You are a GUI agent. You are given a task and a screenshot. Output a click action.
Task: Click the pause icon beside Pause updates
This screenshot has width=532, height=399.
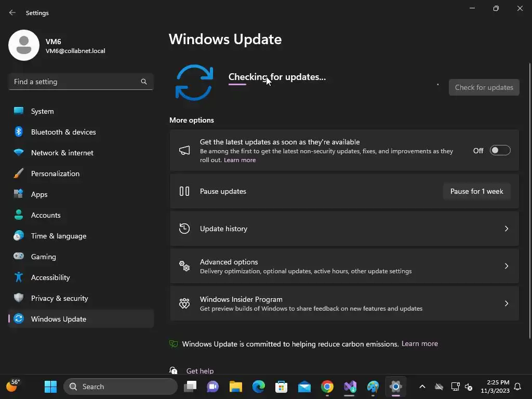click(184, 191)
